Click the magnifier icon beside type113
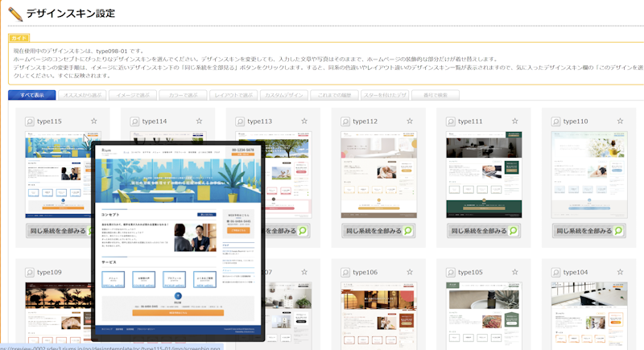This screenshot has width=644, height=350. click(240, 121)
